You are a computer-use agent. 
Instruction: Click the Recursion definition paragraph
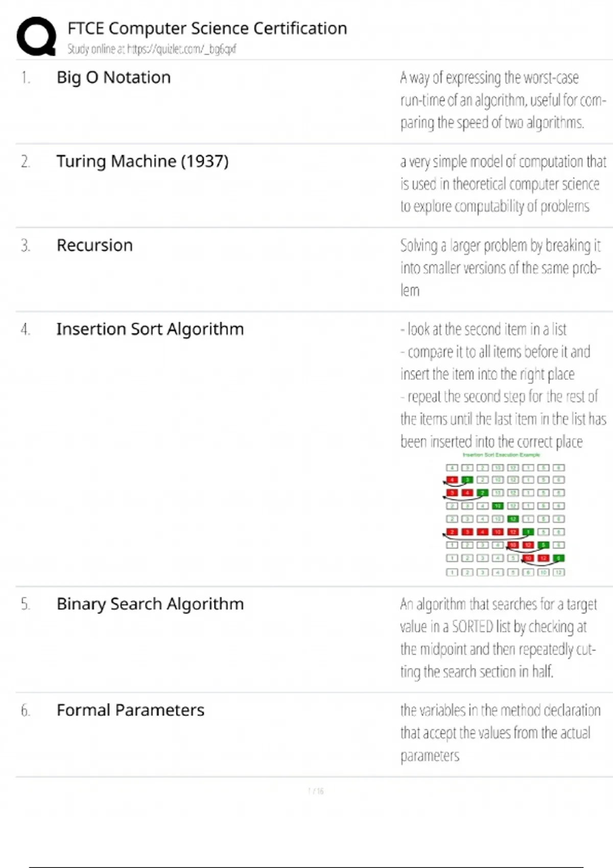point(500,268)
